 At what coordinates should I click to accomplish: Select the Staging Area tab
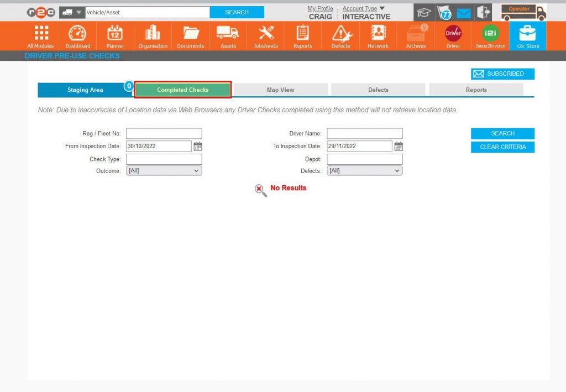coord(85,90)
